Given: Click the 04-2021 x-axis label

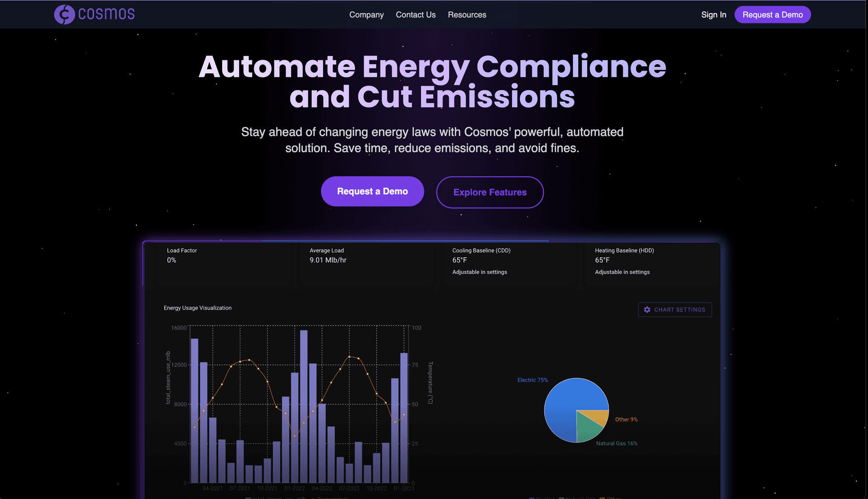Looking at the screenshot, I should [x=212, y=488].
